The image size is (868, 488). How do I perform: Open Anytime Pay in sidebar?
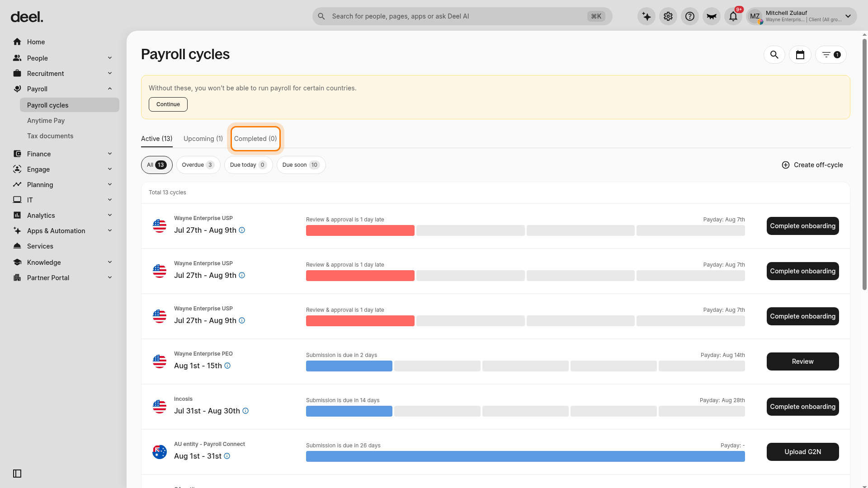(46, 121)
